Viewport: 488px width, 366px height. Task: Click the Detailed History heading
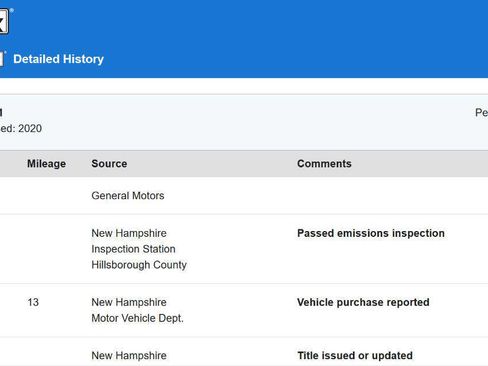click(x=58, y=59)
